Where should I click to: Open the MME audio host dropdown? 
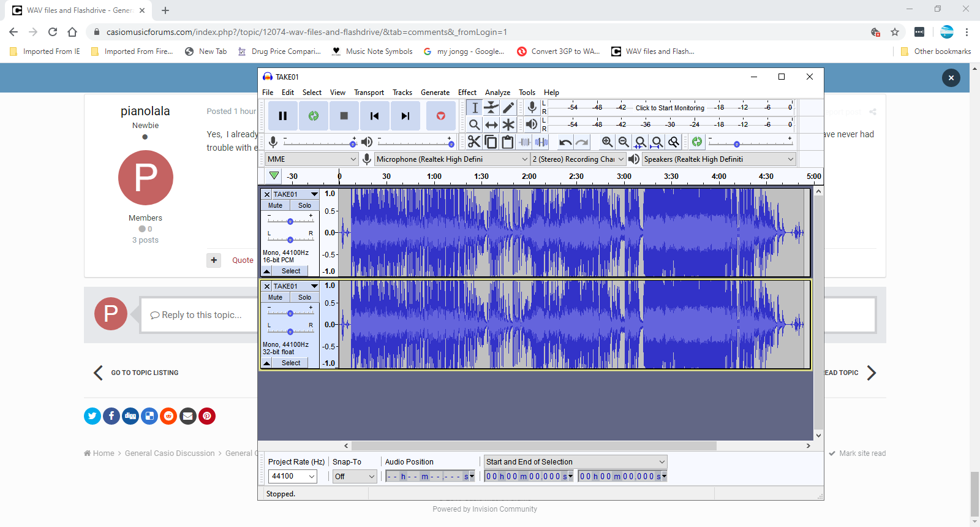tap(312, 159)
